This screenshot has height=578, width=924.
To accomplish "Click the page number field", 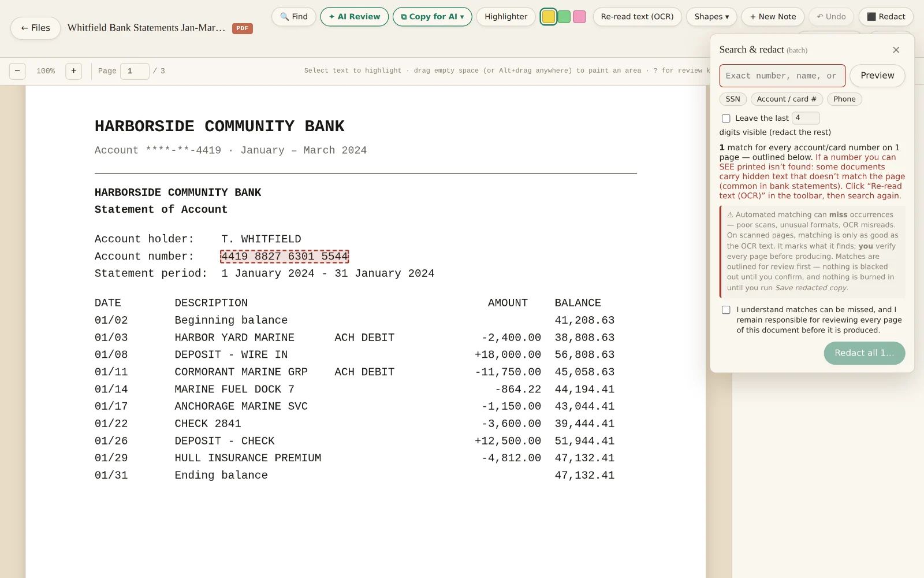I will [135, 71].
